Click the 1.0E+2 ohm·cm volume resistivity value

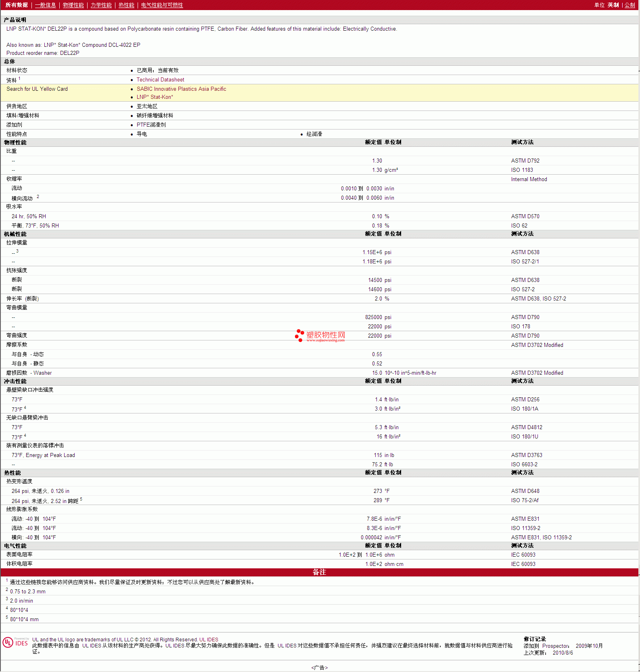[384, 564]
